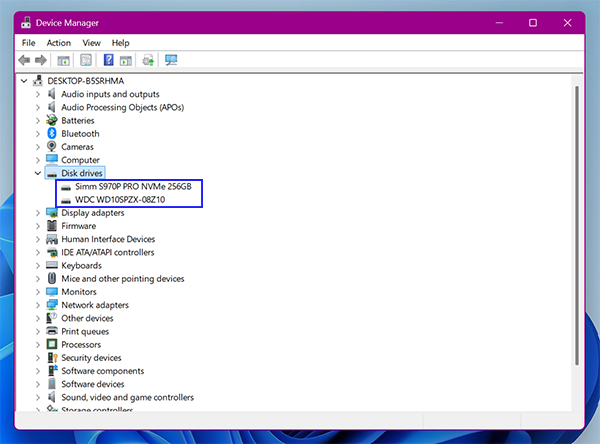The height and width of the screenshot is (444, 600).
Task: Click Scan for hardware changes icon
Action: (171, 60)
